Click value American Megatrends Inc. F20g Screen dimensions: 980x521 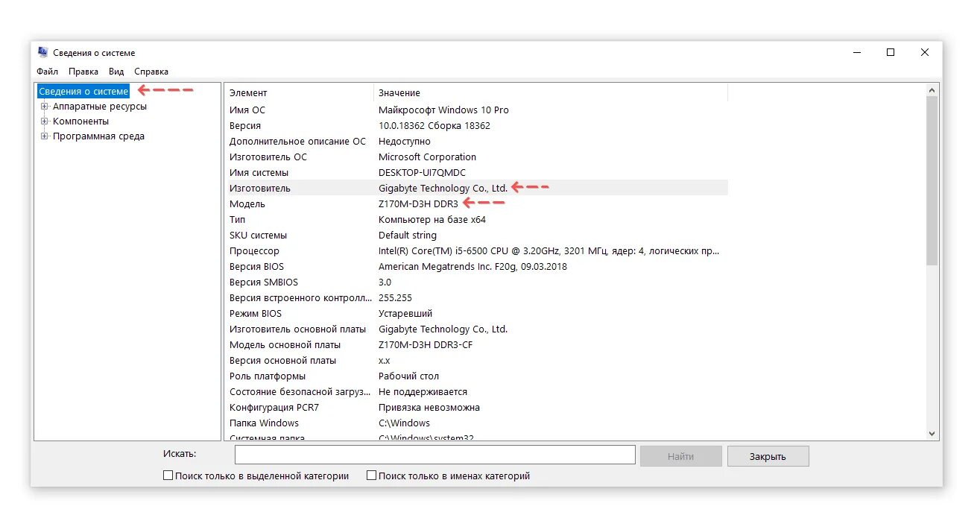point(472,267)
